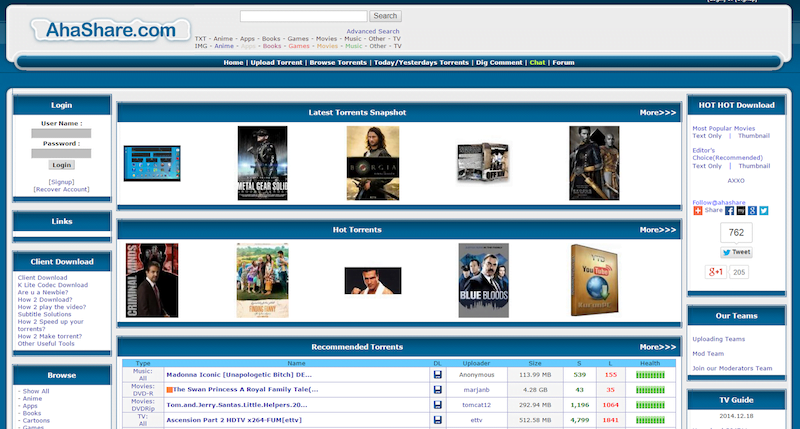
Task: Open Uploading Teams link
Action: [718, 339]
